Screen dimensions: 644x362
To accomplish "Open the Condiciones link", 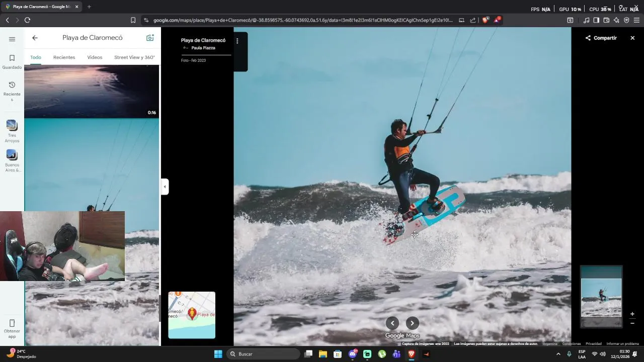I will (x=572, y=344).
